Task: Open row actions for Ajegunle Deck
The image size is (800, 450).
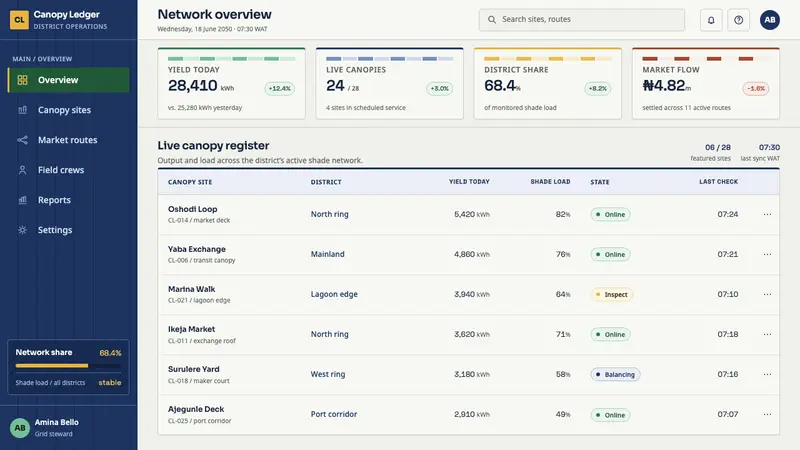Action: (767, 414)
